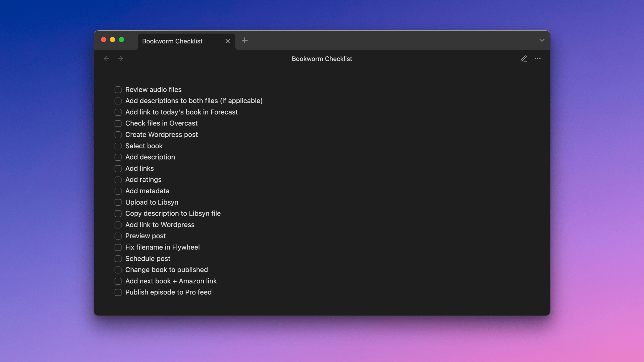Tick Copy description to Libsyn file checkbox

pos(118,213)
